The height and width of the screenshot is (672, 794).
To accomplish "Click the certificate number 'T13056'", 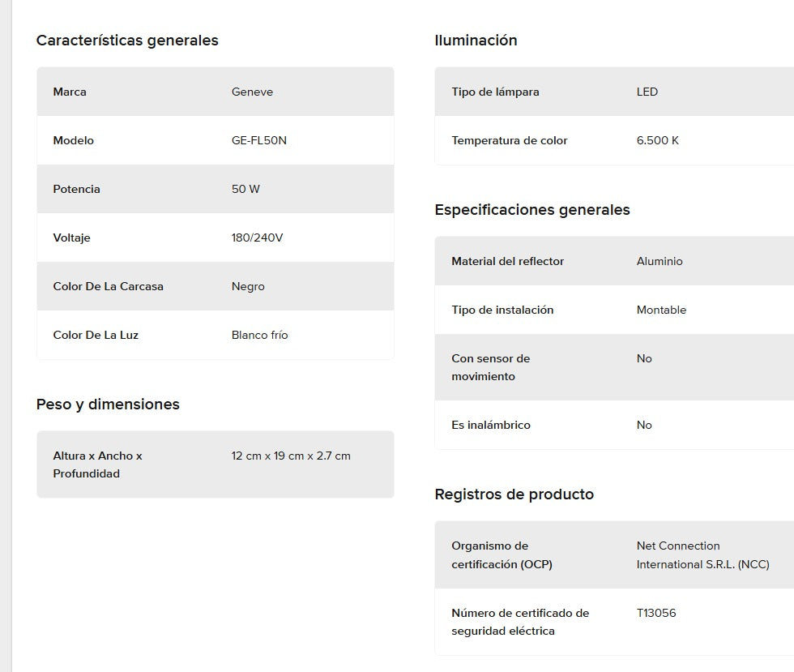I will click(655, 613).
